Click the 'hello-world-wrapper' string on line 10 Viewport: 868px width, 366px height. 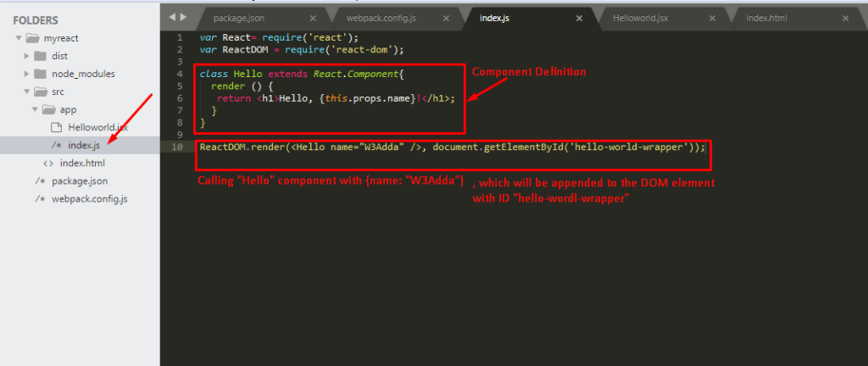631,147
